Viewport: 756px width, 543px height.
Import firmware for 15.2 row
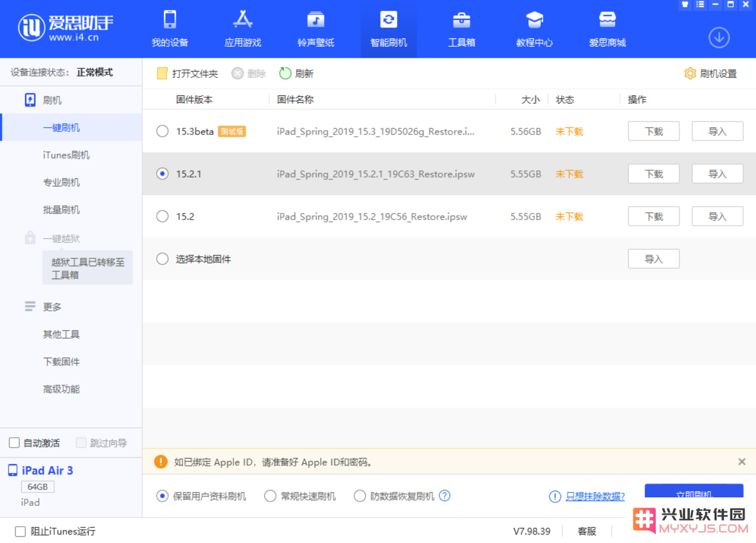pos(717,216)
